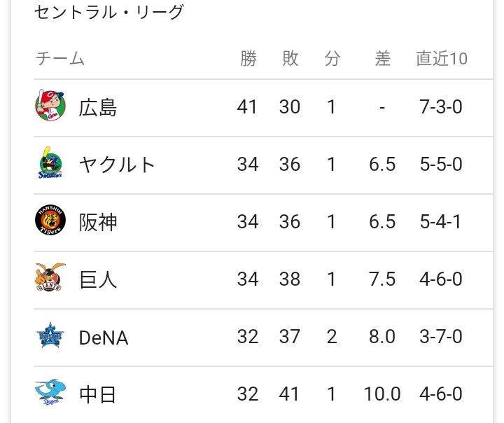Select the 阪神 team name
Image resolution: width=504 pixels, height=423 pixels.
pos(98,222)
